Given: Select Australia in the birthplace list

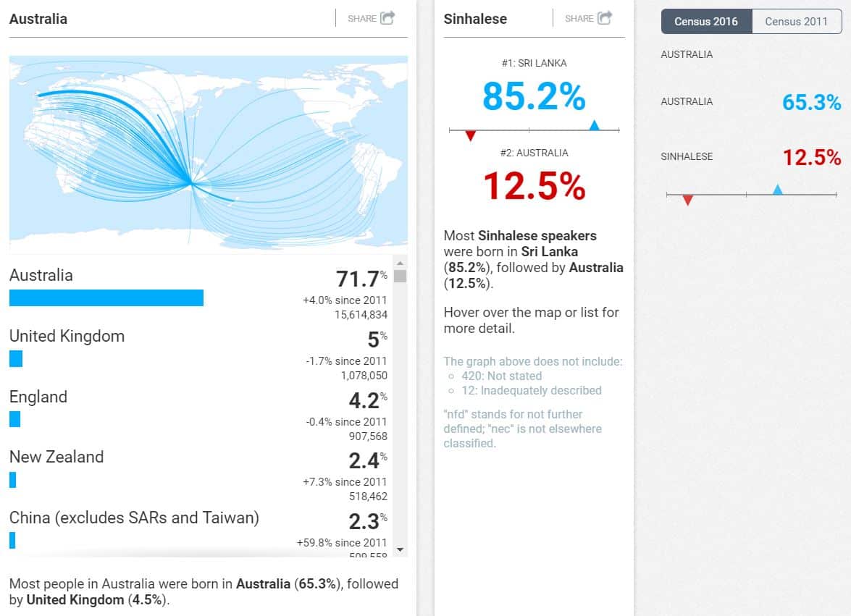Looking at the screenshot, I should coord(41,275).
